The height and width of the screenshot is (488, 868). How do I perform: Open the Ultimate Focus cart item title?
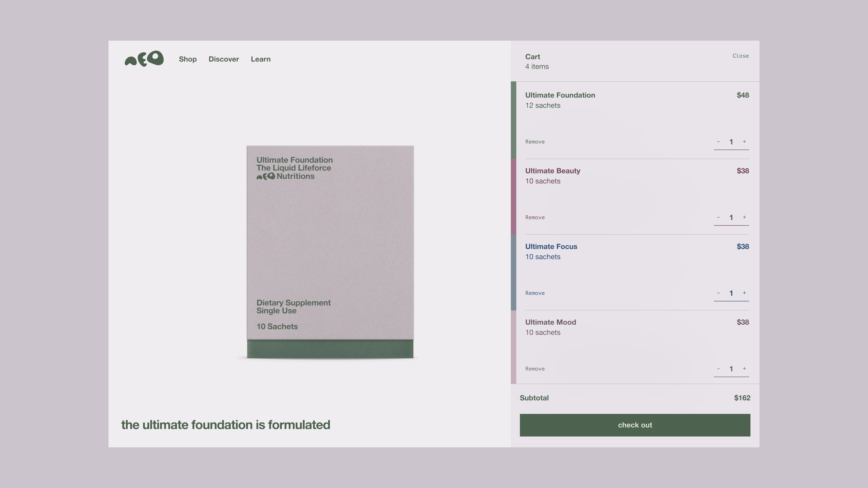click(551, 246)
